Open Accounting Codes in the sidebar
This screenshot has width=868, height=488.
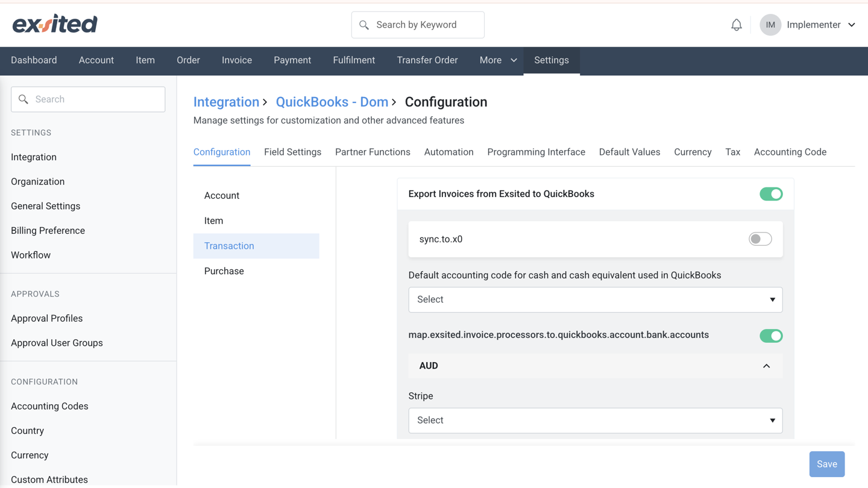pos(49,406)
